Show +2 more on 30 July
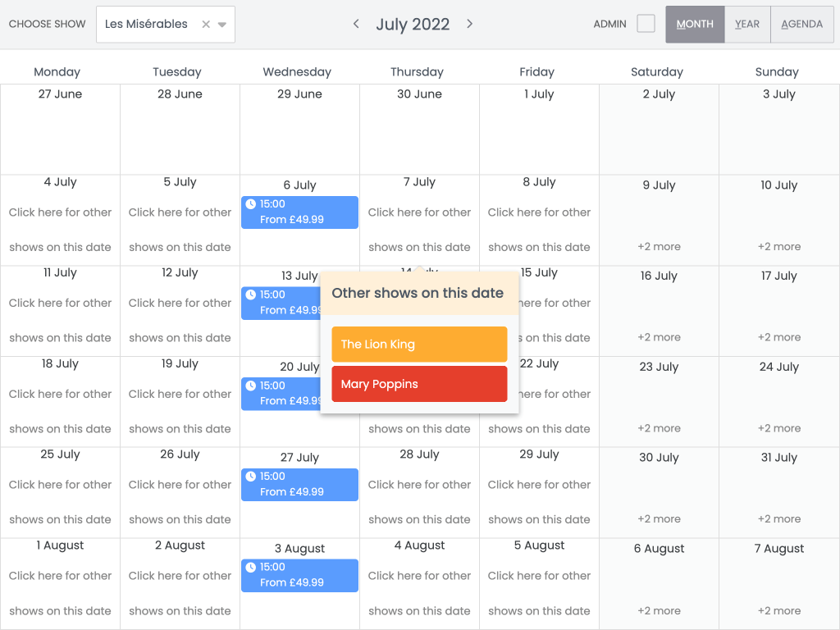 [x=659, y=518]
